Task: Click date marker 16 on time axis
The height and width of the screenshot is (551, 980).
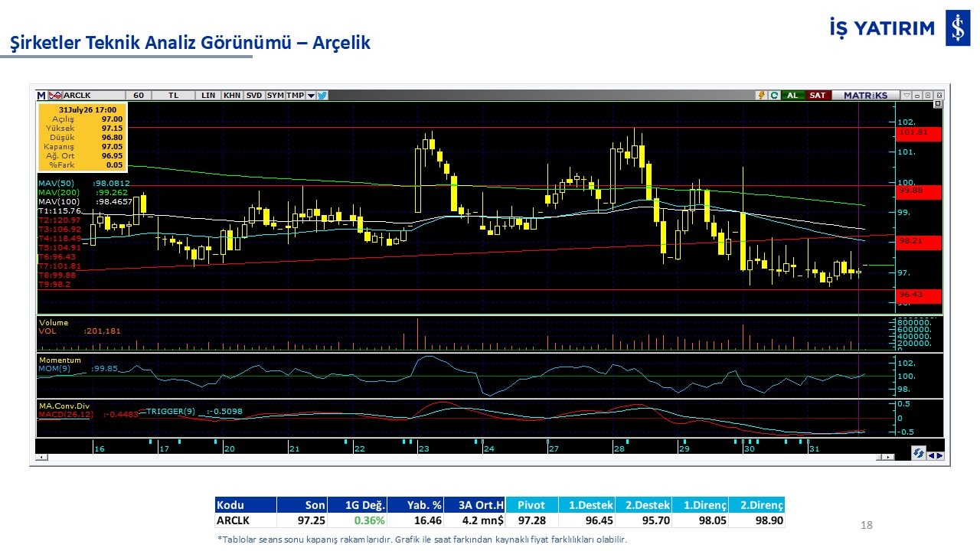Action: click(x=100, y=448)
